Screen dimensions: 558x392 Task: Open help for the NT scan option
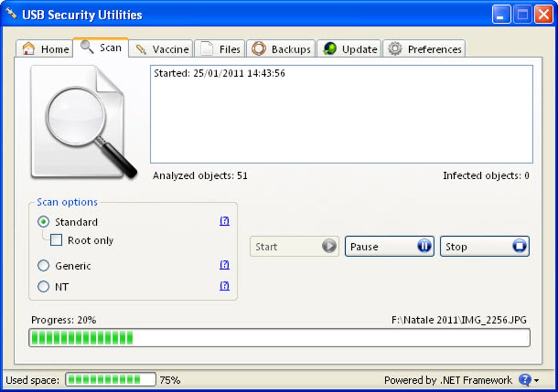tap(224, 286)
